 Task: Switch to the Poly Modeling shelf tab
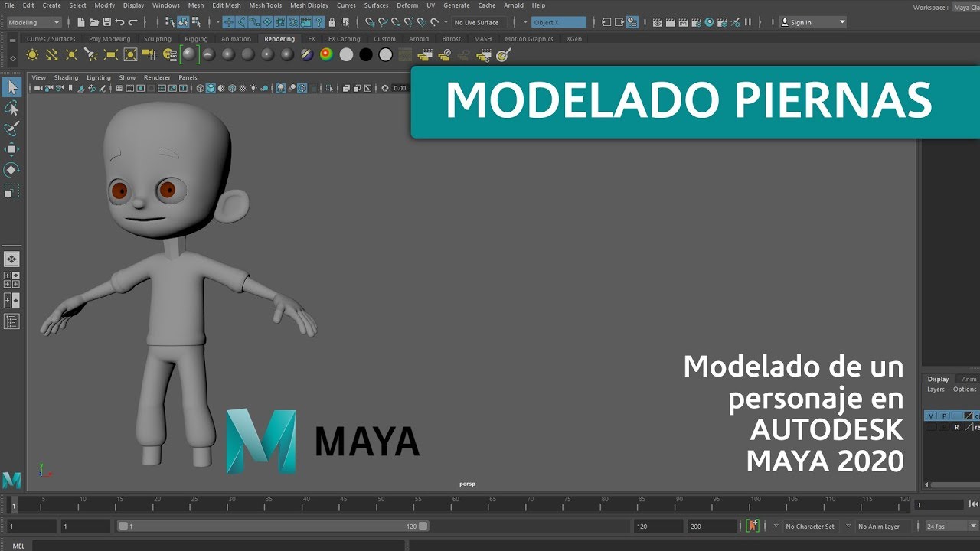pos(109,39)
